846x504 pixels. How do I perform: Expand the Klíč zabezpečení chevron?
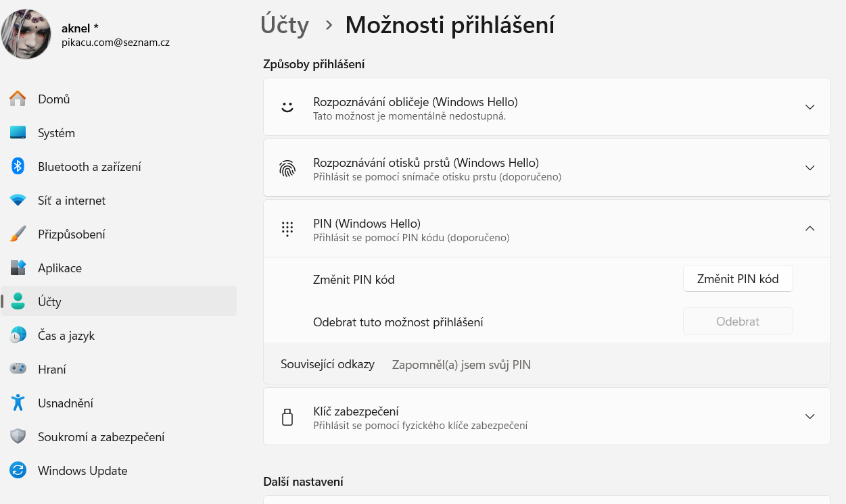[x=810, y=416]
